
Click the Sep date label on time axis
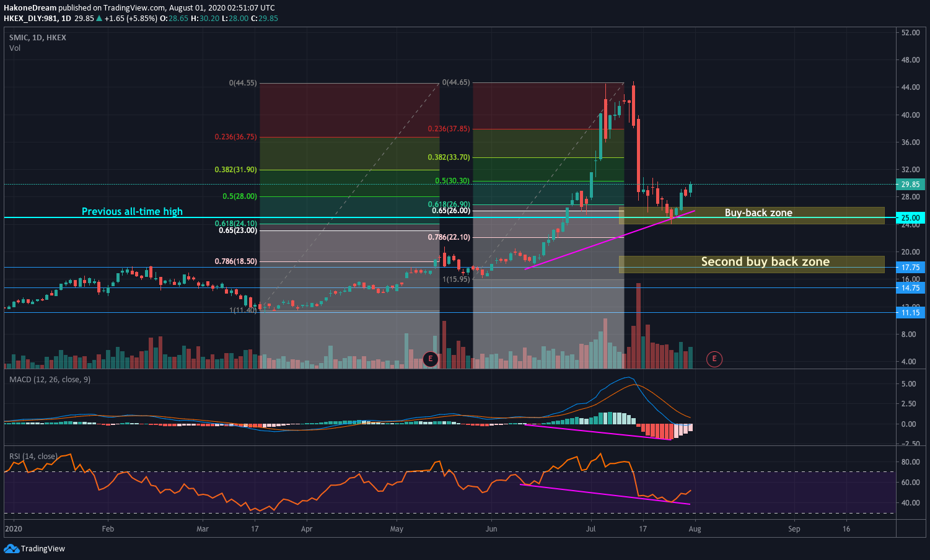pyautogui.click(x=794, y=529)
